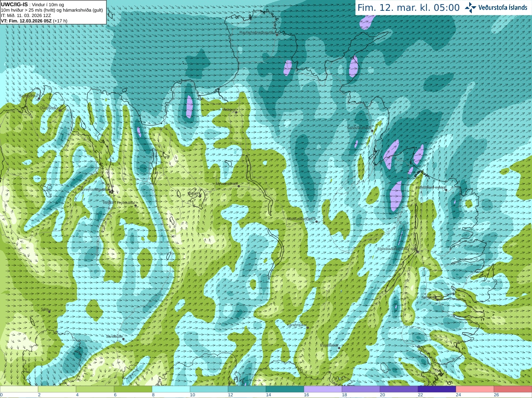Screen dimensions: 532x398
Task: Click the Eyjabakkar station label
Action: [329, 345]
